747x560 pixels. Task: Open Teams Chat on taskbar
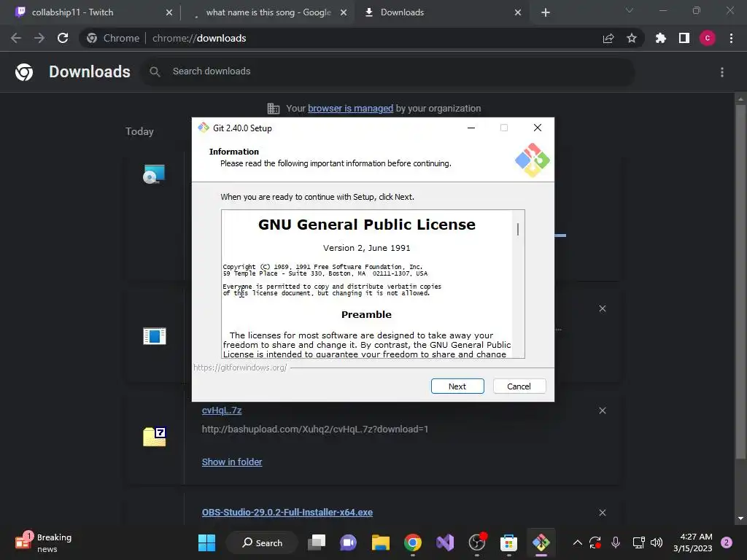pyautogui.click(x=348, y=542)
